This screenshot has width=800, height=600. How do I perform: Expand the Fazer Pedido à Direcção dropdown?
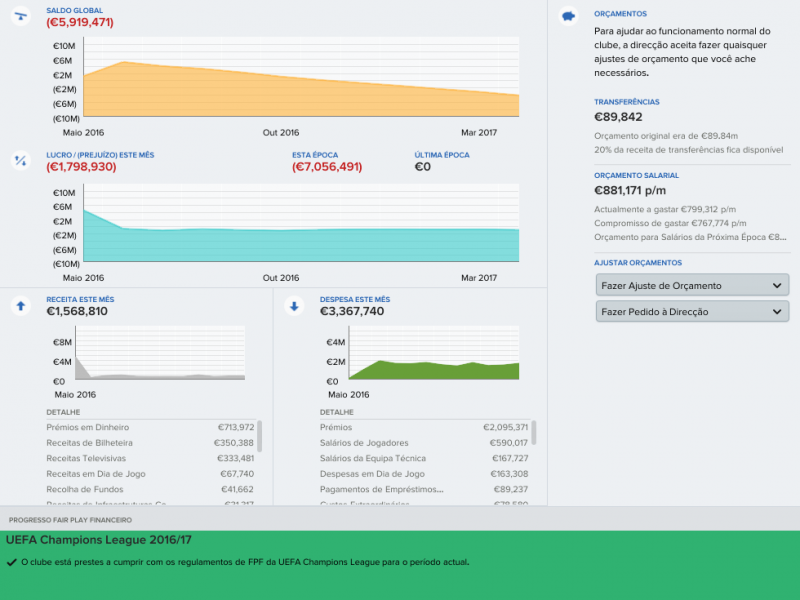692,312
